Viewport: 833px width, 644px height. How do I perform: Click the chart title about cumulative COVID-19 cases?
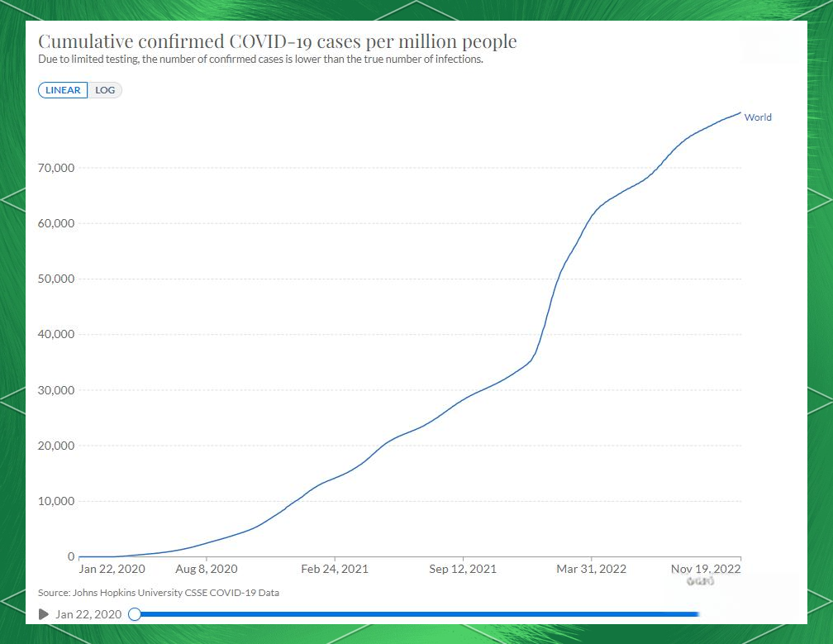point(277,42)
